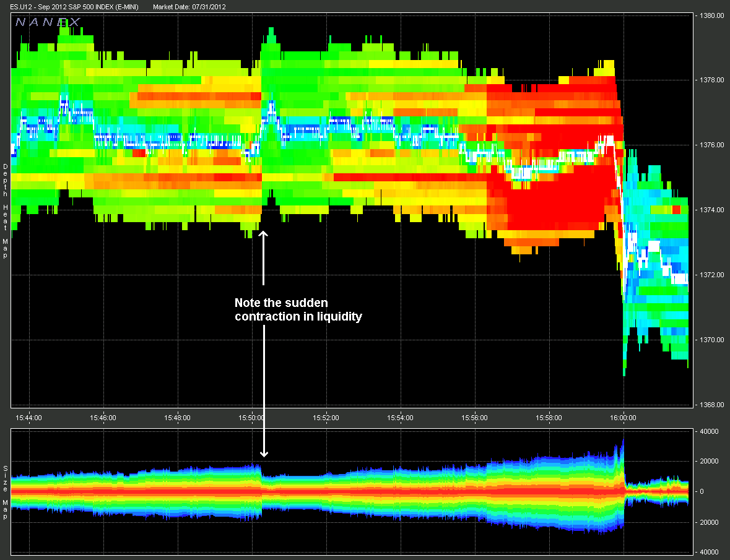The image size is (730, 560).
Task: Select the 1374.00 price axis label
Action: tap(711, 210)
